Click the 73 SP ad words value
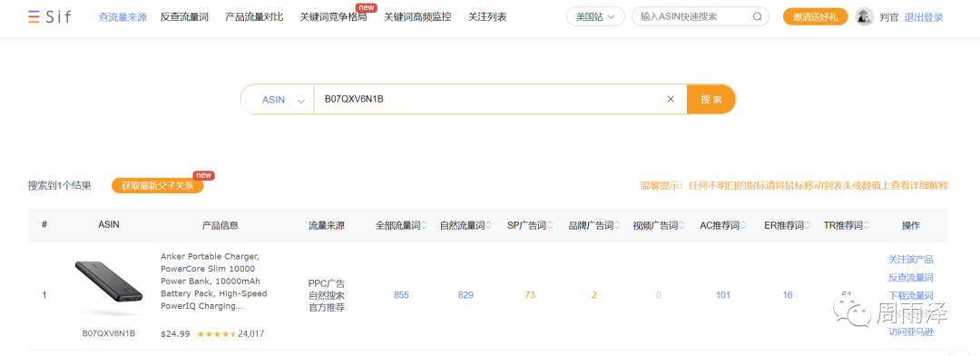This screenshot has height=356, width=980. pos(529,295)
